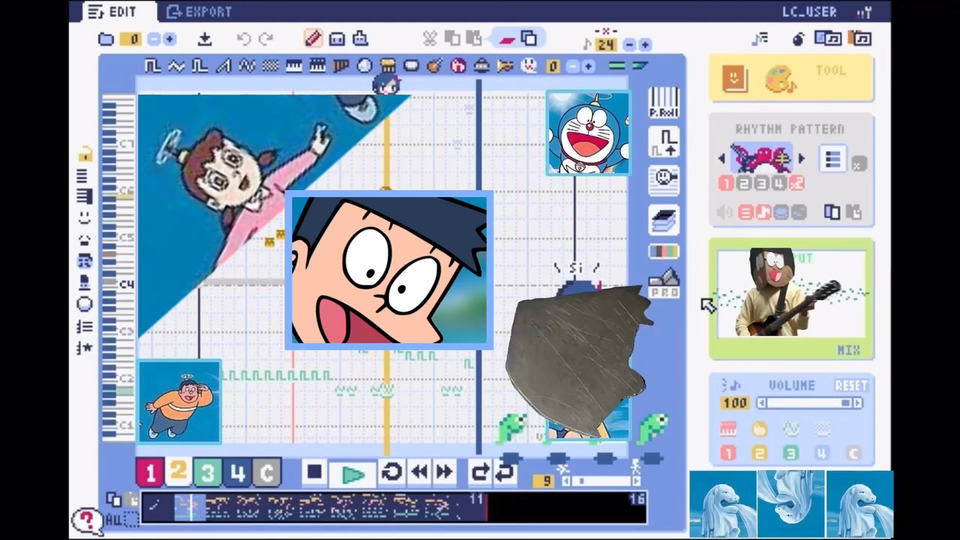Click the download/save arrow icon
This screenshot has width=960, height=540.
click(204, 39)
